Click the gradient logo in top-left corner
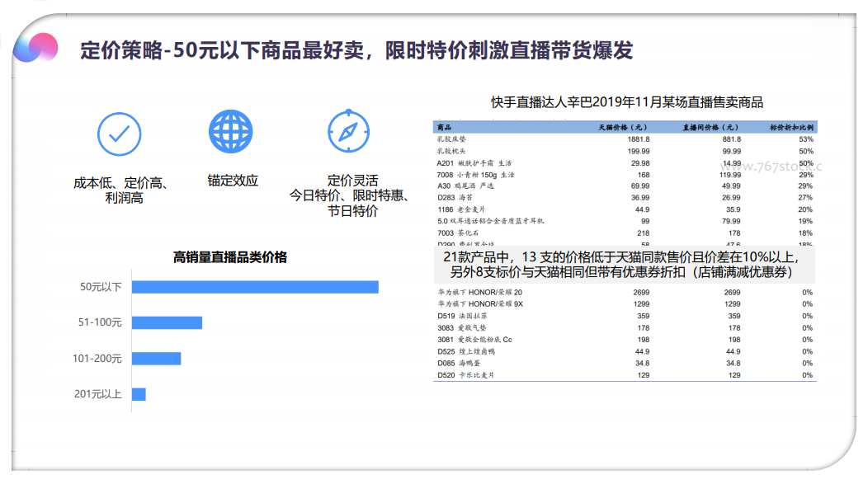Viewport: 868px width, 484px height. tap(35, 49)
